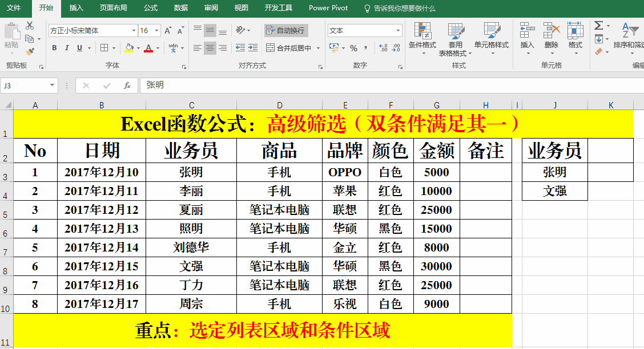Open the 数据 ribbon tab
Viewport: 644px width, 349px height.
point(180,8)
